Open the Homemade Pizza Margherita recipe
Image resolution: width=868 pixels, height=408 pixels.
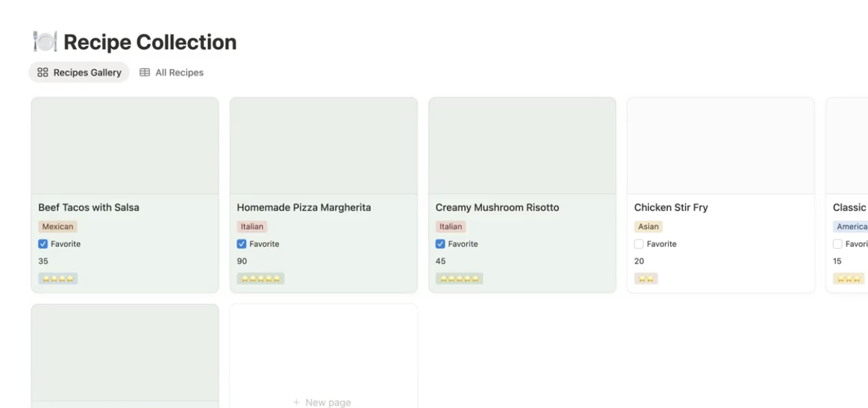[304, 207]
